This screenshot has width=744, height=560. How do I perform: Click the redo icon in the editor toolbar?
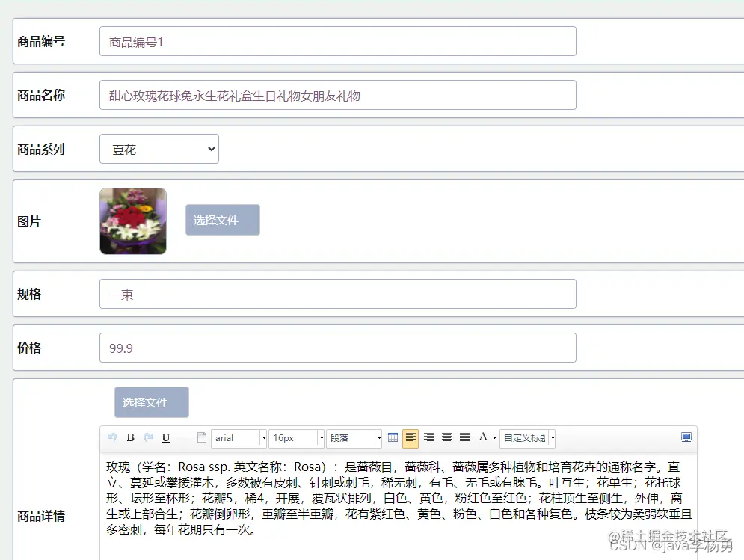pyautogui.click(x=148, y=437)
